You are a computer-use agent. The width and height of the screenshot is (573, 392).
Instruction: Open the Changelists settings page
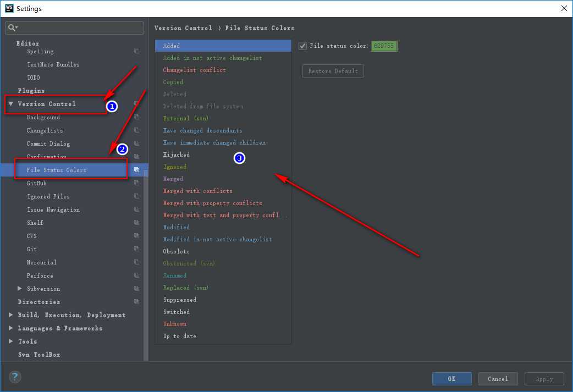(x=45, y=130)
